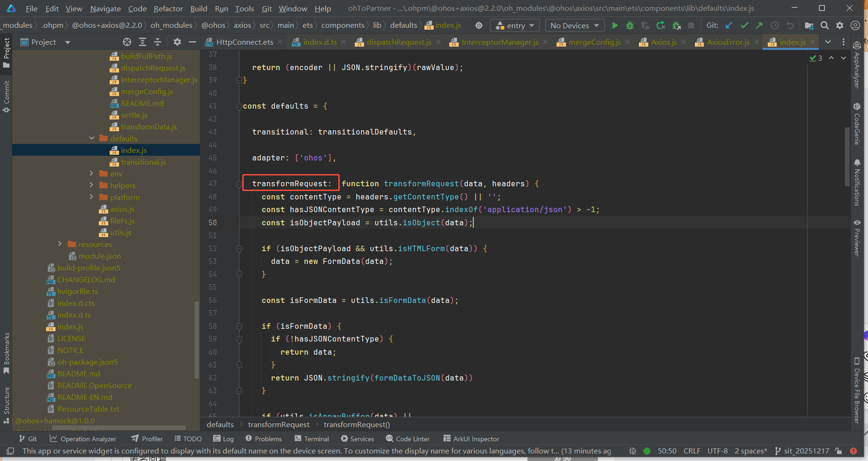This screenshot has height=461, width=868.
Task: Open the Refactor menu
Action: [x=168, y=8]
